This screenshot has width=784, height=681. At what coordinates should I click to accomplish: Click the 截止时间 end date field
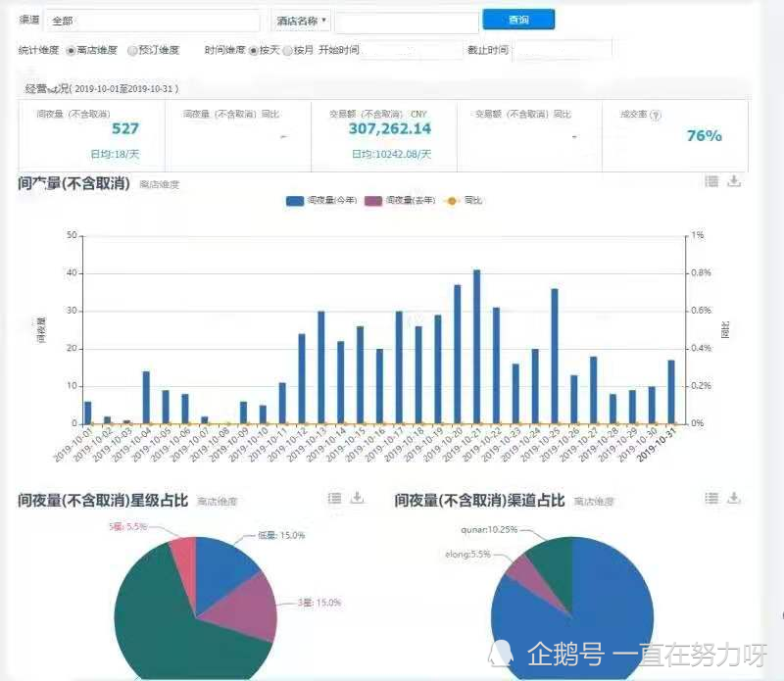[x=563, y=51]
